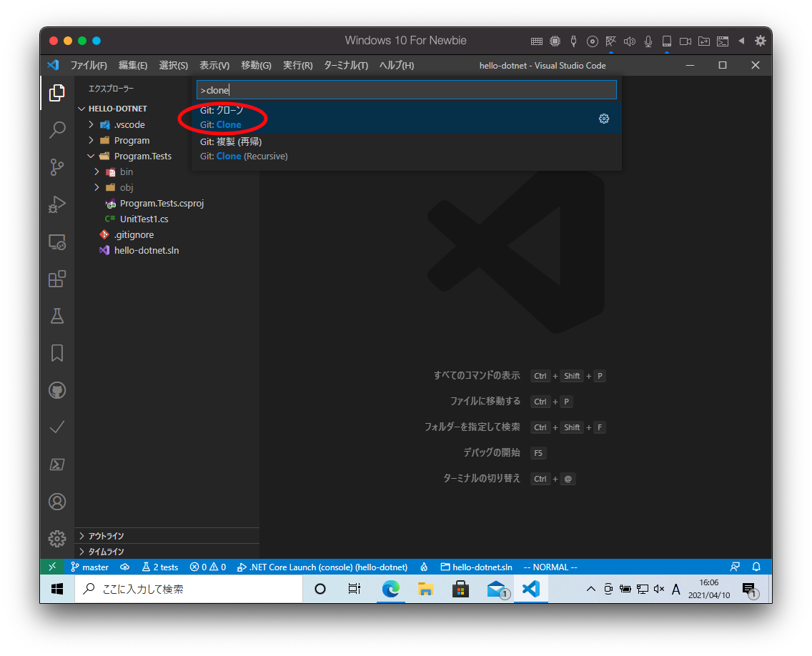
Task: Open the Manage gear in activity bar
Action: coord(57,539)
